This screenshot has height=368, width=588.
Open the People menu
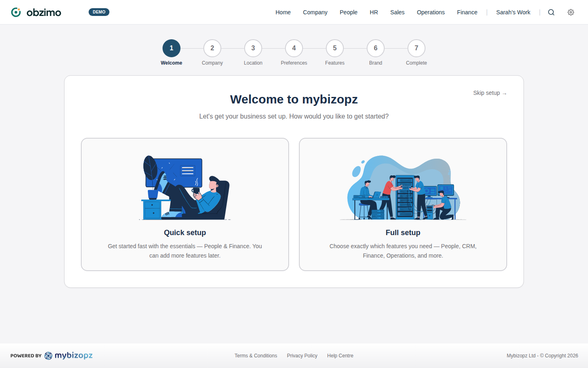pyautogui.click(x=348, y=12)
